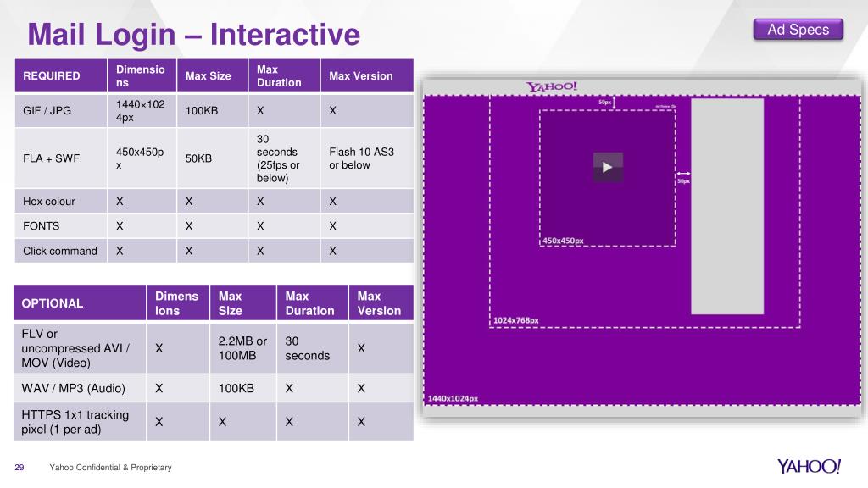Click the 'Max Size' header in required table
This screenshot has width=868, height=488.
coord(213,75)
